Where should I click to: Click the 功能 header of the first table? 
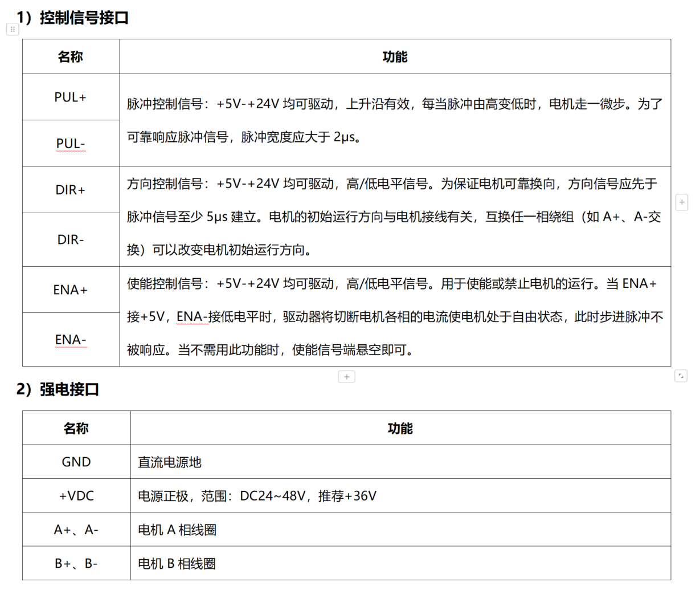click(395, 56)
